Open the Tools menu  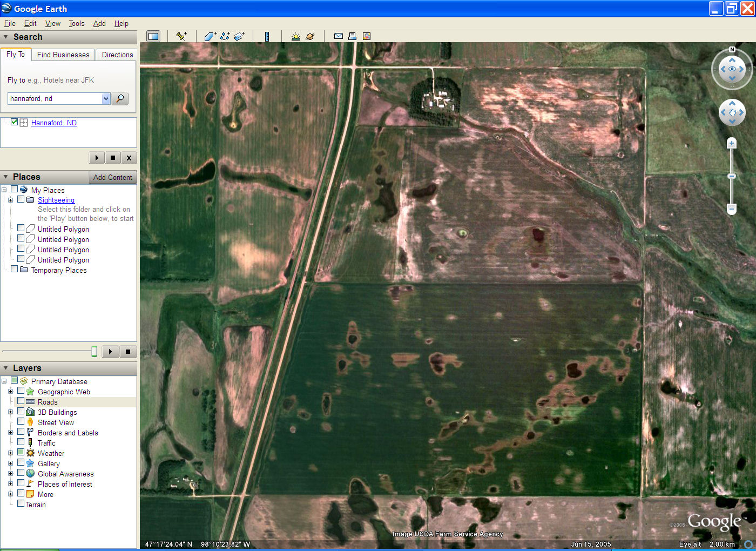(x=77, y=23)
